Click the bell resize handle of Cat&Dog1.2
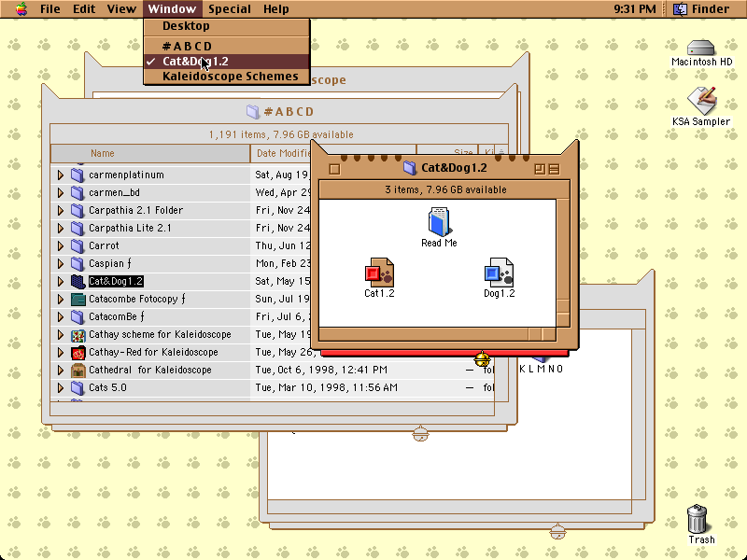 (482, 358)
